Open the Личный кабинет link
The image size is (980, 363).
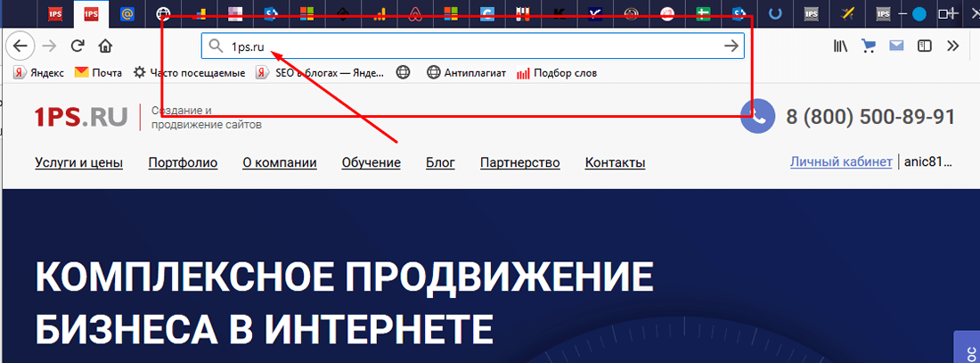(841, 162)
